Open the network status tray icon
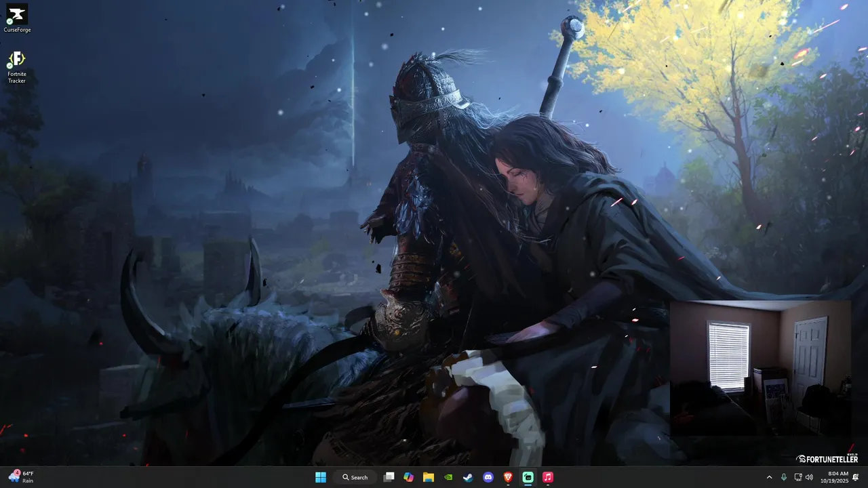 click(798, 477)
